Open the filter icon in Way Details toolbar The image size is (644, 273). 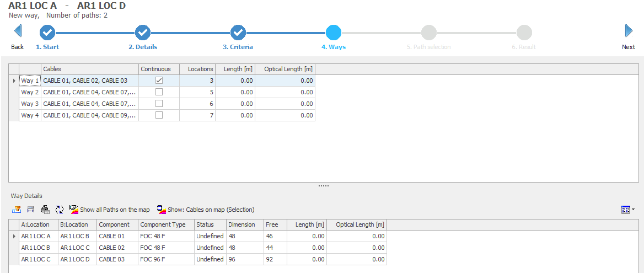(17, 210)
